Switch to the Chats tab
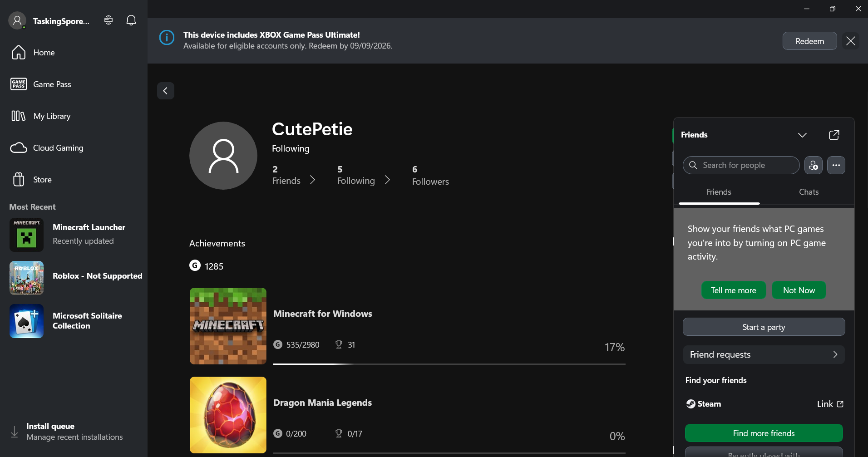The height and width of the screenshot is (457, 868). coord(809,192)
